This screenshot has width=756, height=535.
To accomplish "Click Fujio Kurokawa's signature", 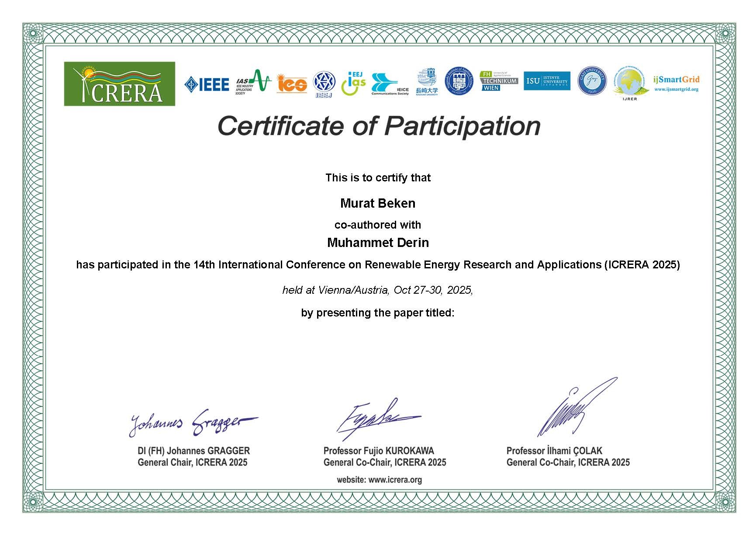I will [376, 419].
